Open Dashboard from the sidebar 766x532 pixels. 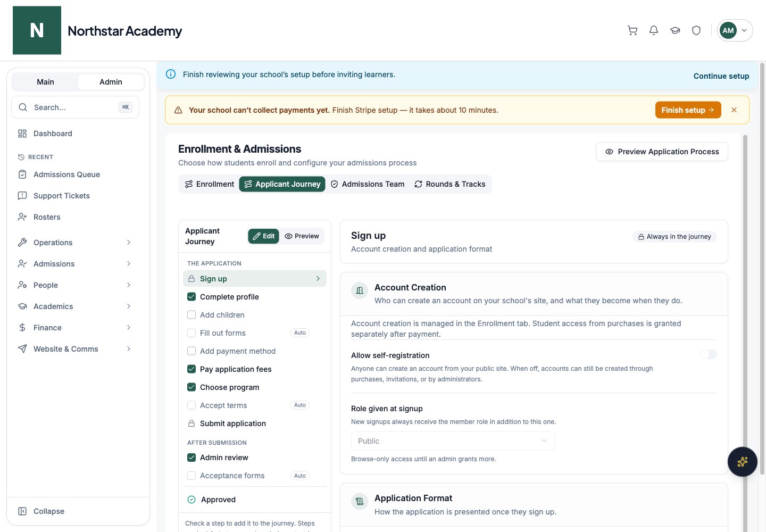coord(75,134)
